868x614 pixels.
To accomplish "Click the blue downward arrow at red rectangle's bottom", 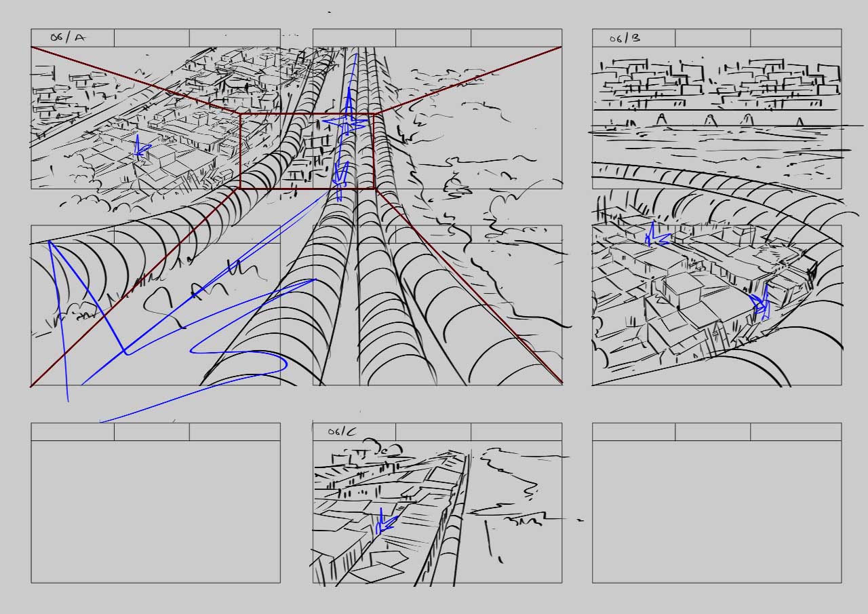I will (340, 176).
